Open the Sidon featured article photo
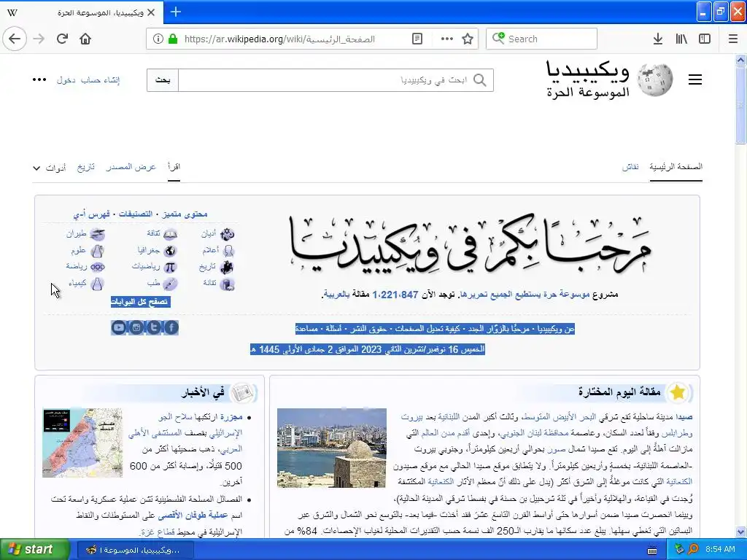The height and width of the screenshot is (560, 747). pyautogui.click(x=332, y=448)
